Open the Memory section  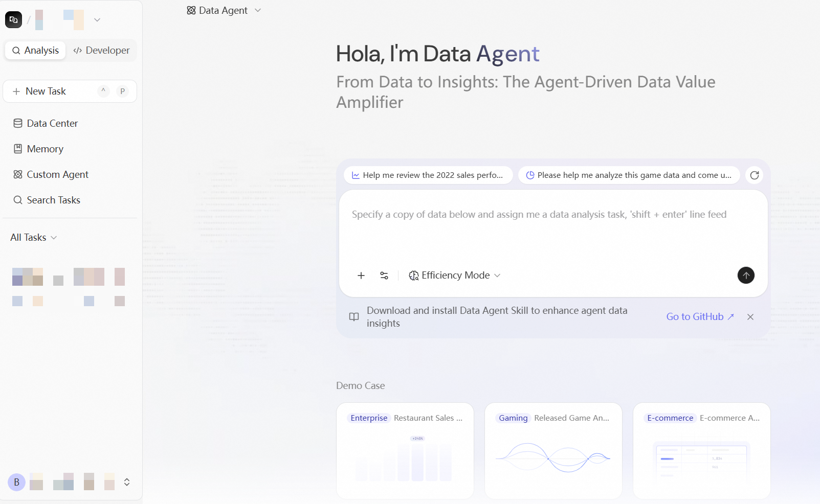coord(70,149)
